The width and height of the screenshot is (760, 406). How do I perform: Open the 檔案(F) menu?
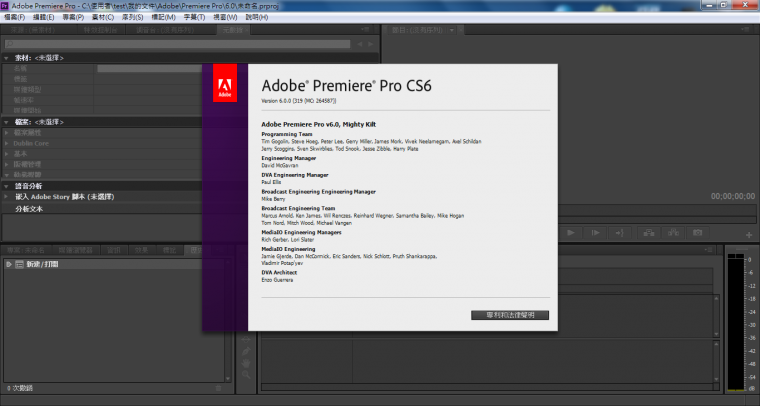pos(15,17)
